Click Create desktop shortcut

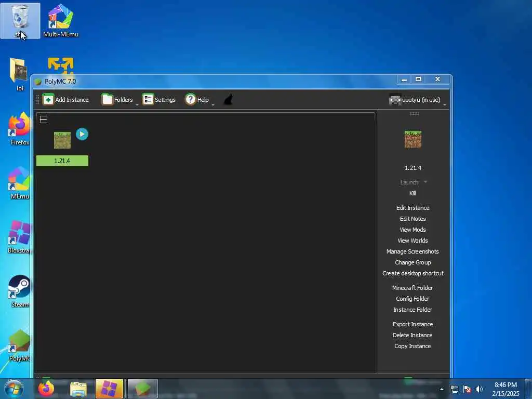click(x=413, y=273)
